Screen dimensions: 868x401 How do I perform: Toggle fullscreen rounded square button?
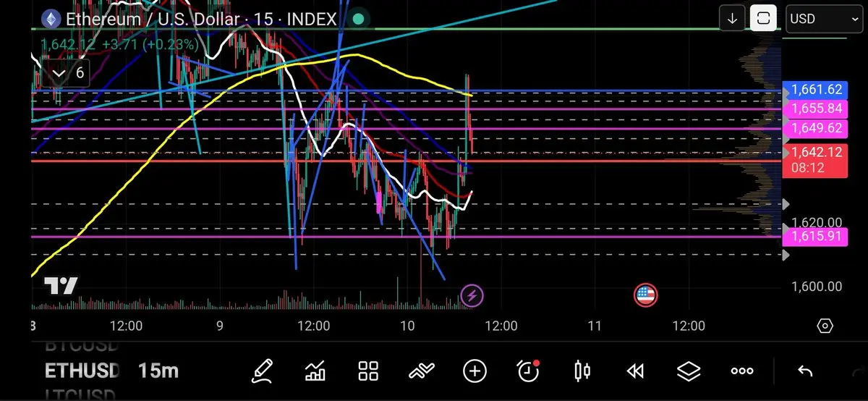[763, 19]
